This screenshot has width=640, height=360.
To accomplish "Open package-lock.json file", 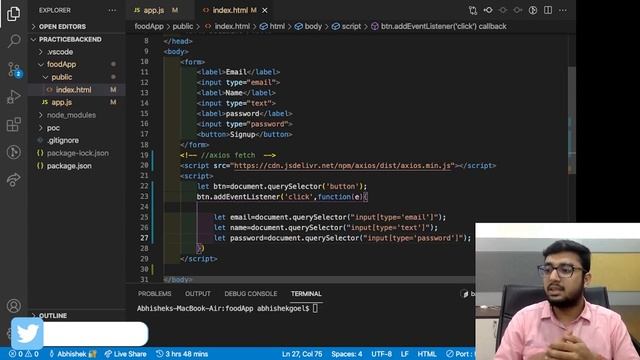I will [78, 153].
